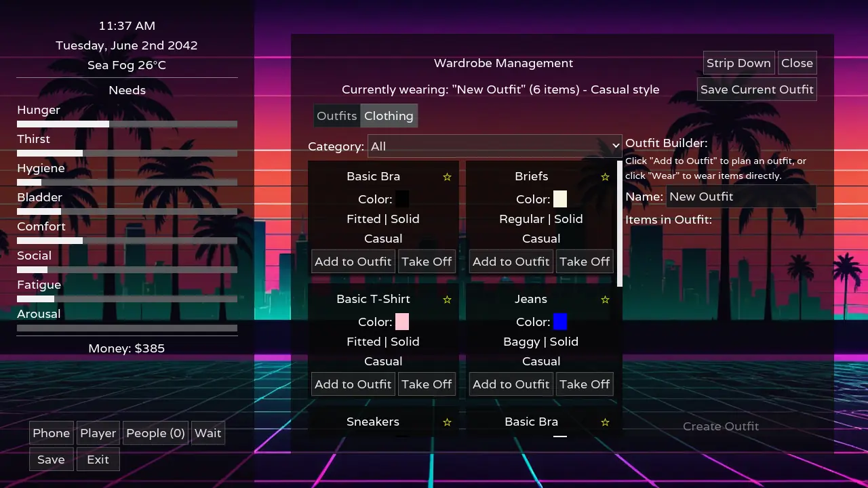Open the Phone menu
Viewport: 868px width, 488px height.
[x=51, y=433]
